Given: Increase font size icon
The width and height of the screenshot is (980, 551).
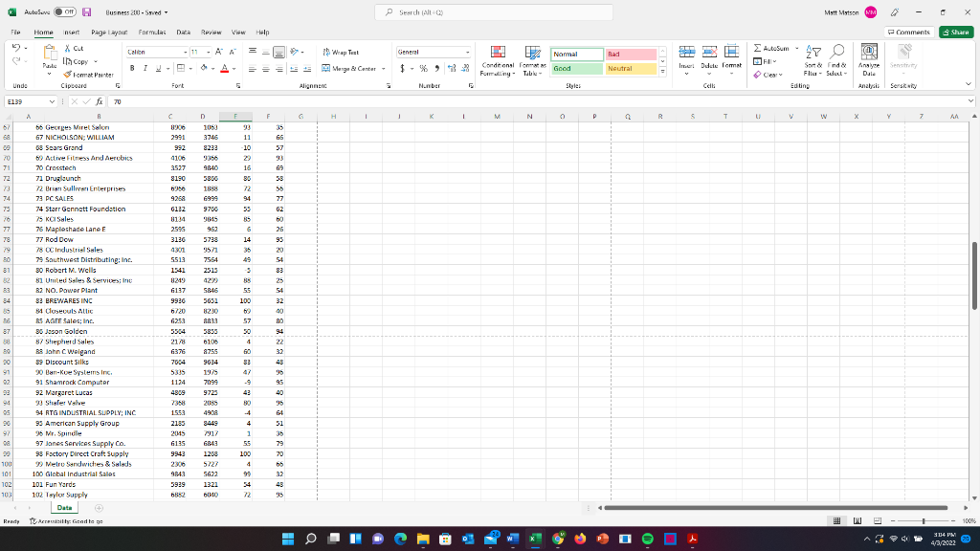Looking at the screenshot, I should 219,53.
